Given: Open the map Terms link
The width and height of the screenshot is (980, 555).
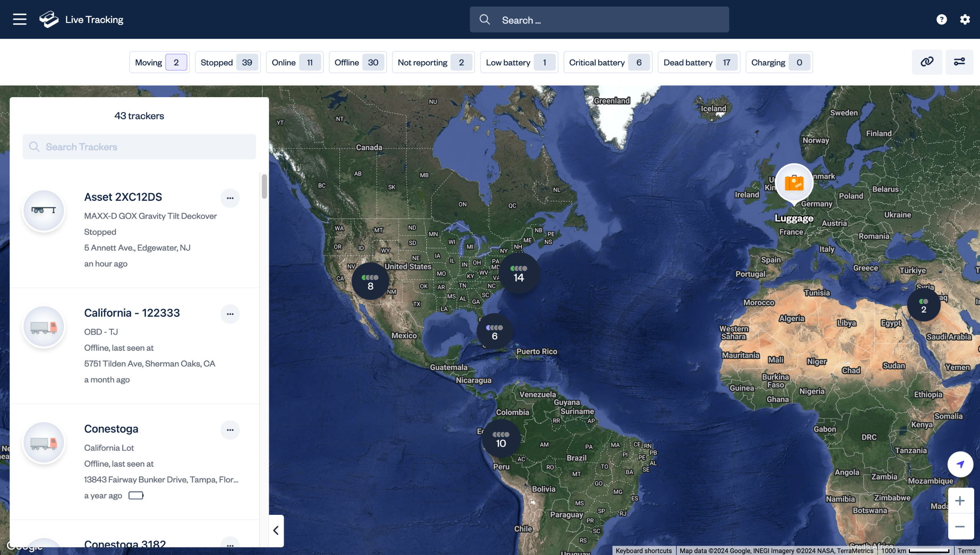Looking at the screenshot, I should [967, 551].
